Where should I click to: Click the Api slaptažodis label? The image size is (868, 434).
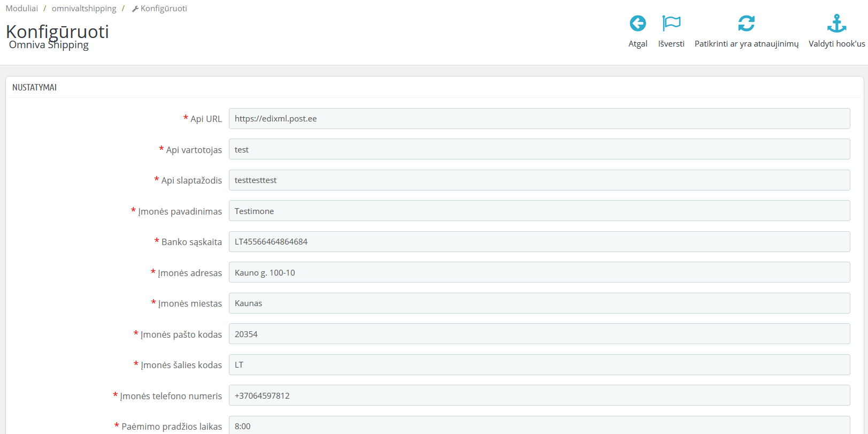191,180
